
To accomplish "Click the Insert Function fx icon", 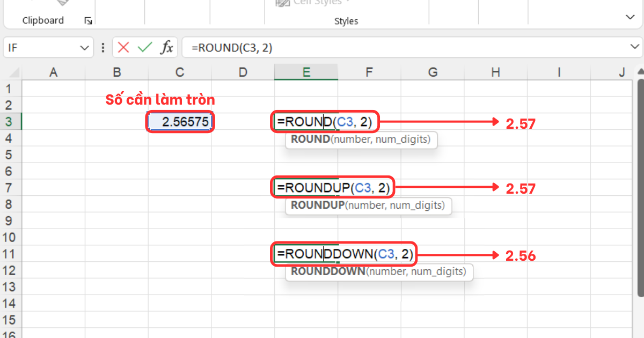I will click(167, 47).
